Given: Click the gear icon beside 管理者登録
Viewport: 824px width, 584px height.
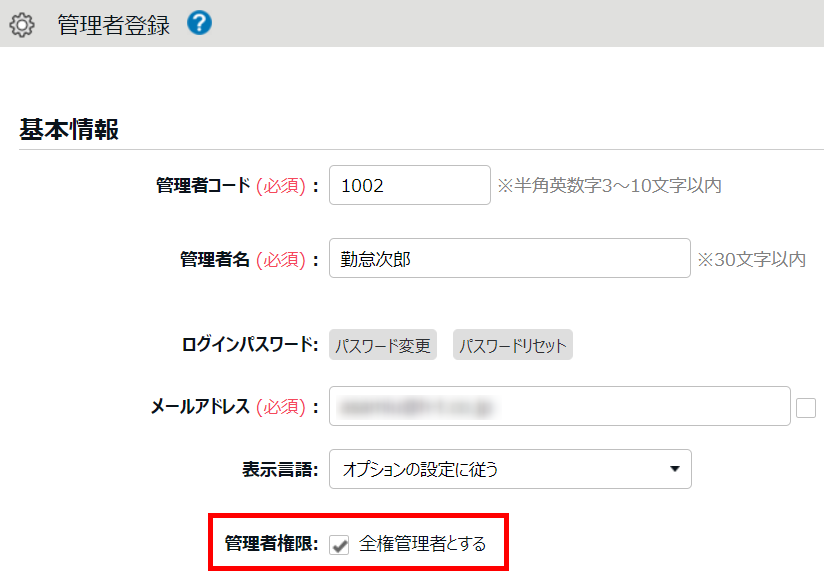Looking at the screenshot, I should coord(22,25).
